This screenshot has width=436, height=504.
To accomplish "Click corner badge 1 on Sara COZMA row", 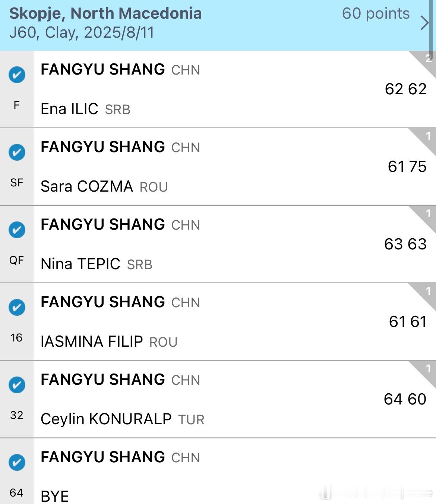I will (426, 137).
